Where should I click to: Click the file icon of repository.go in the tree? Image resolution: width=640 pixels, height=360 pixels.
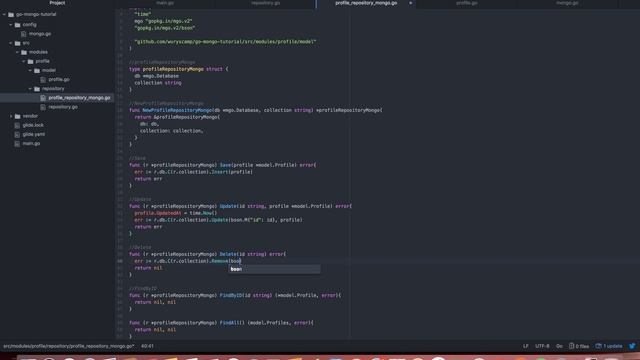(43, 107)
